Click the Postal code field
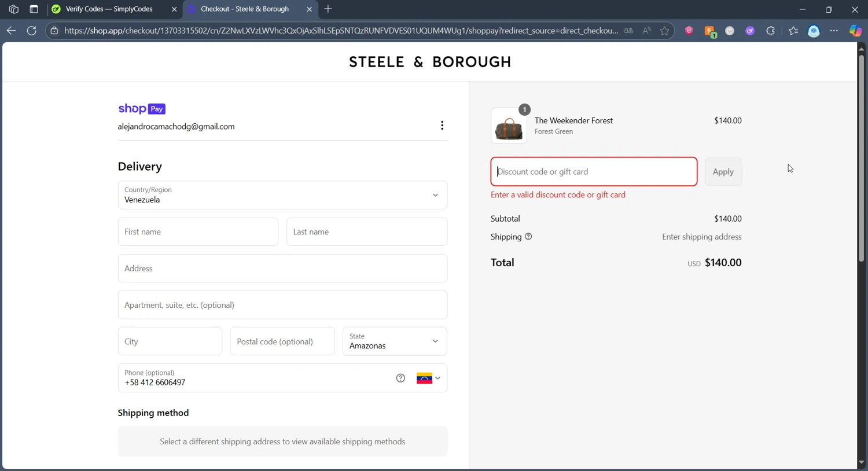The width and height of the screenshot is (868, 471). 282,341
